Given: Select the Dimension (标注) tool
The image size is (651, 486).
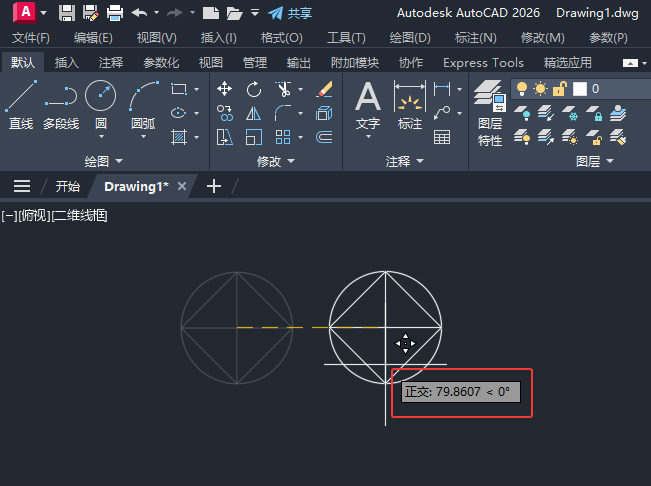Looking at the screenshot, I should (410, 104).
